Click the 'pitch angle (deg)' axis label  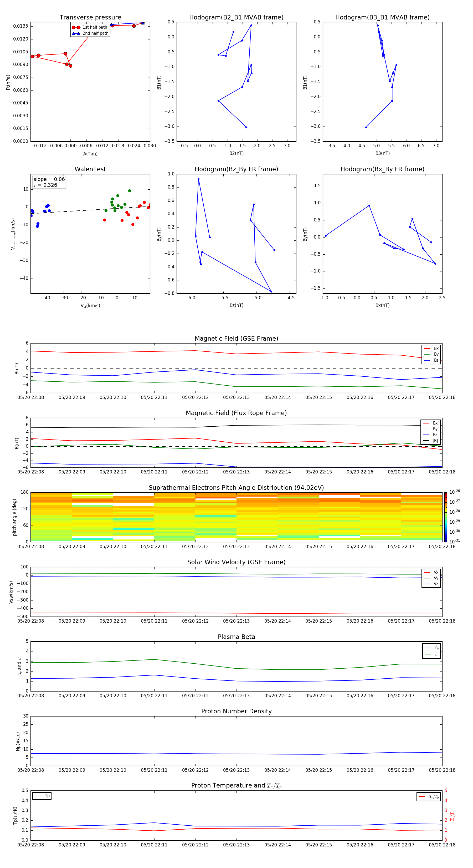tap(14, 517)
